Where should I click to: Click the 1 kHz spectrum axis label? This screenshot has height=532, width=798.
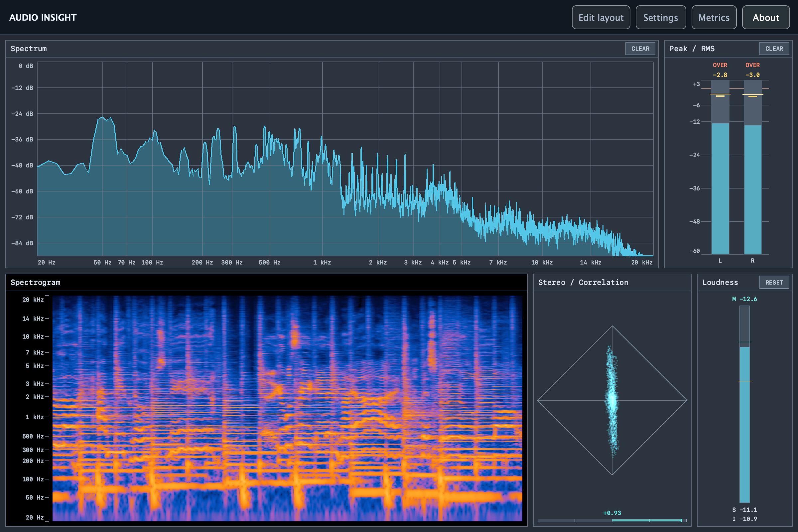click(x=322, y=262)
